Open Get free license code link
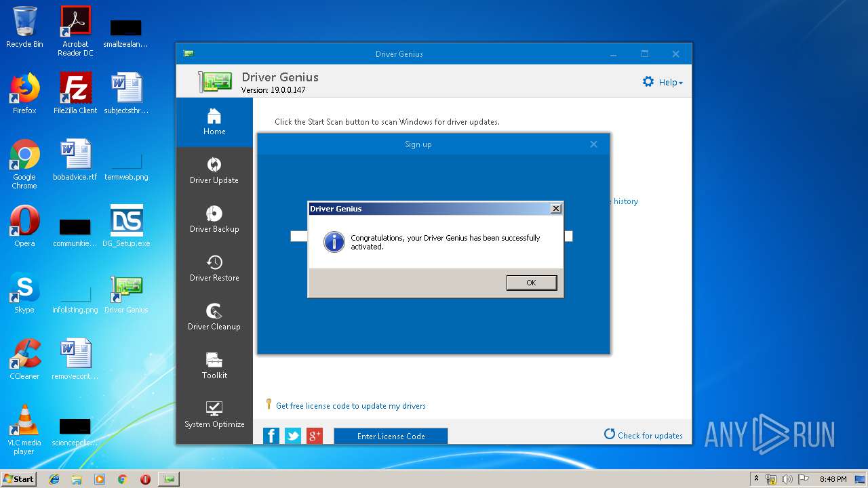Viewport: 868px width, 488px height. (351, 405)
